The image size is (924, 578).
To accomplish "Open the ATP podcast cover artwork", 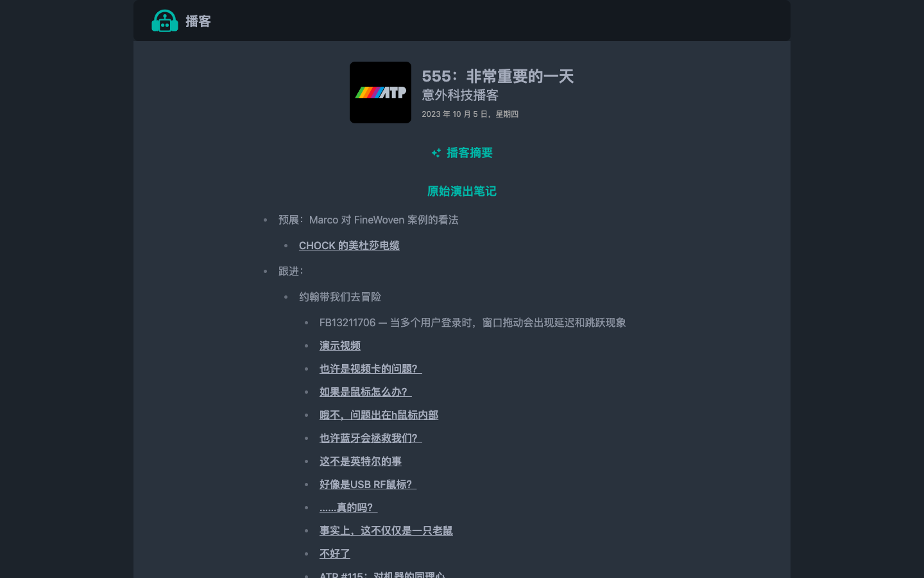I will (380, 92).
